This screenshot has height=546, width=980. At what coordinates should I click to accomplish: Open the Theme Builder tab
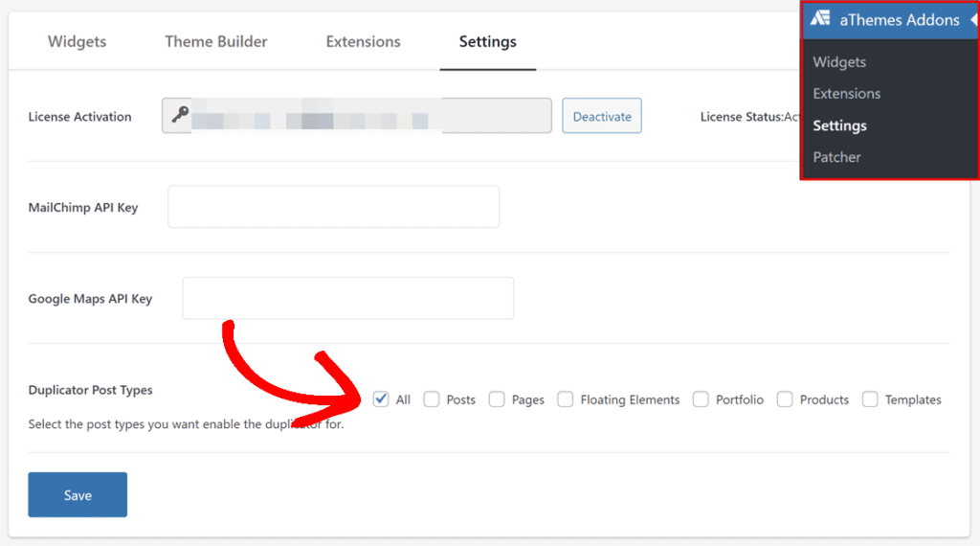coord(216,42)
